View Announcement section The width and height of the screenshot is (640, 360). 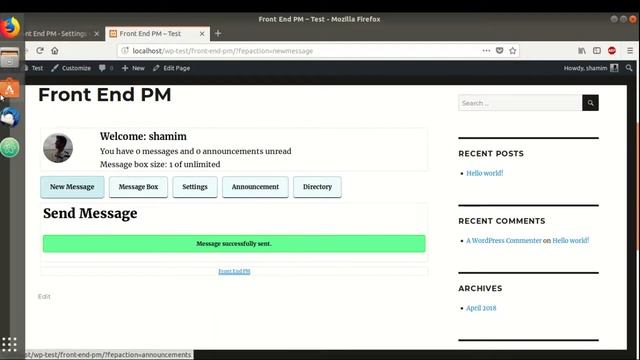pyautogui.click(x=255, y=187)
